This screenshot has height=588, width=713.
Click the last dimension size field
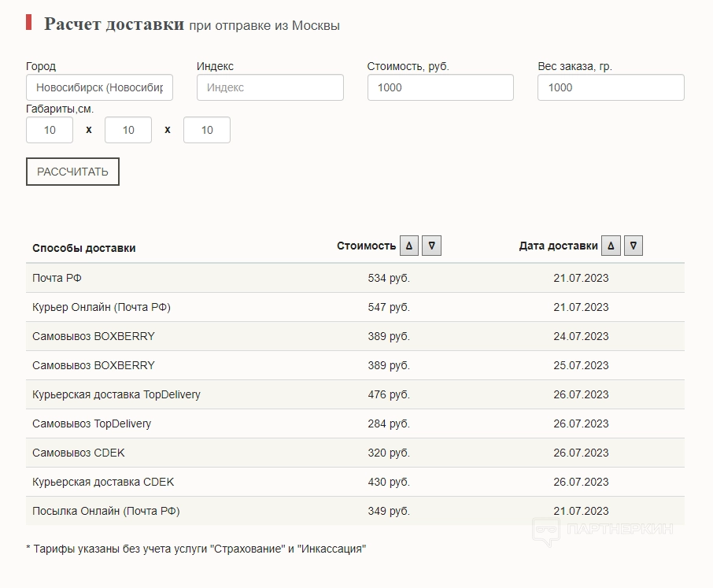click(x=207, y=130)
